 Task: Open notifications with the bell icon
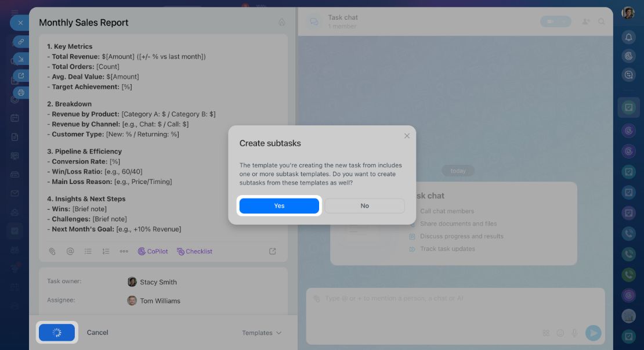coord(628,37)
